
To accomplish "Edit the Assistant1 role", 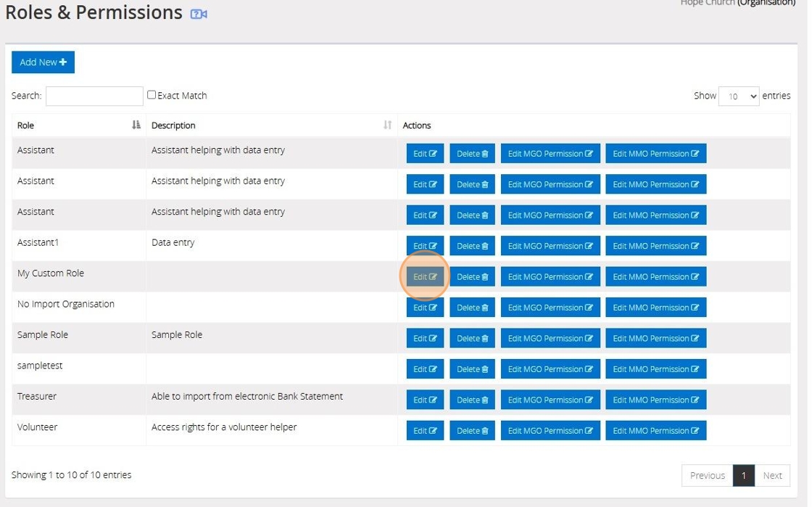I will coord(425,246).
